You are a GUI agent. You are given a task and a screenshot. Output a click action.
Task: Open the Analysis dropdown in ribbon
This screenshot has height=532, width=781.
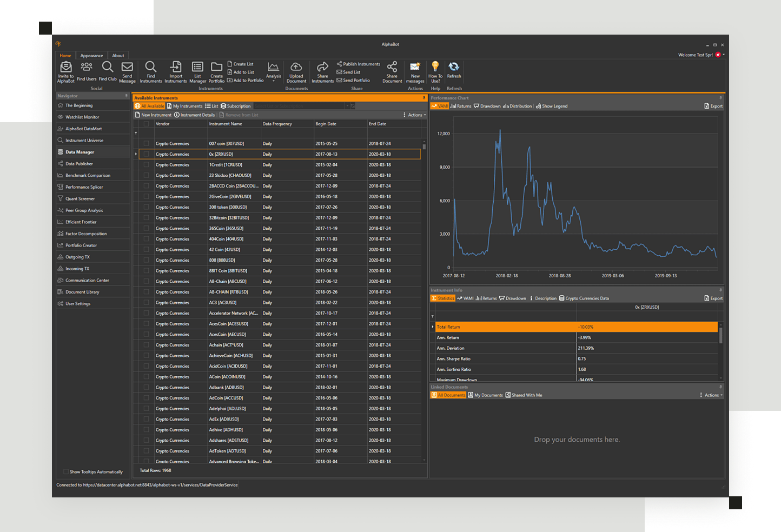point(274,70)
